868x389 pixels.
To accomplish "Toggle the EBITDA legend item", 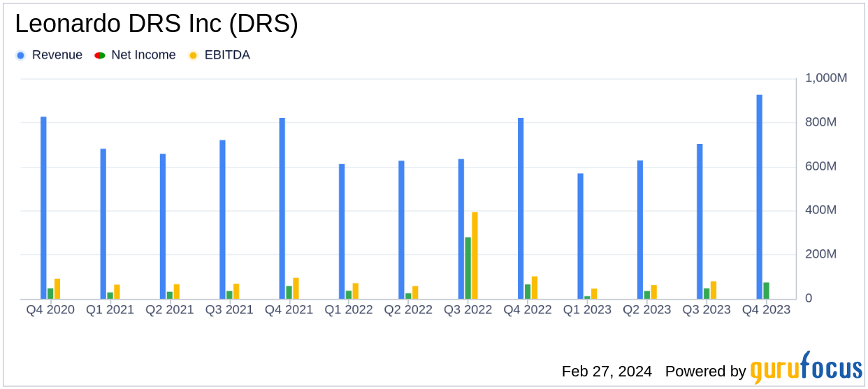I will coord(219,55).
